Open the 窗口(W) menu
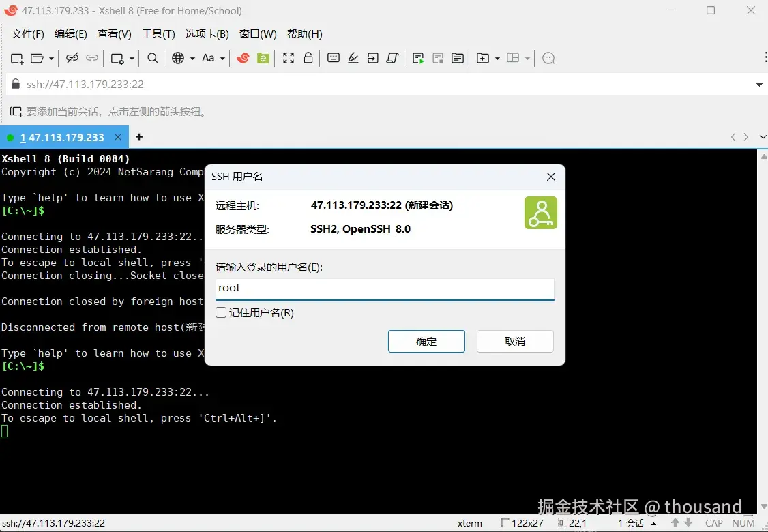The height and width of the screenshot is (532, 768). pyautogui.click(x=258, y=34)
